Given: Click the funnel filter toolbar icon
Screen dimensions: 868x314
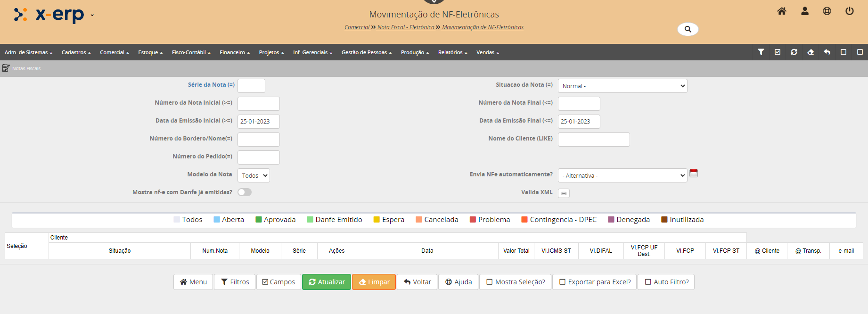Looking at the screenshot, I should (761, 52).
